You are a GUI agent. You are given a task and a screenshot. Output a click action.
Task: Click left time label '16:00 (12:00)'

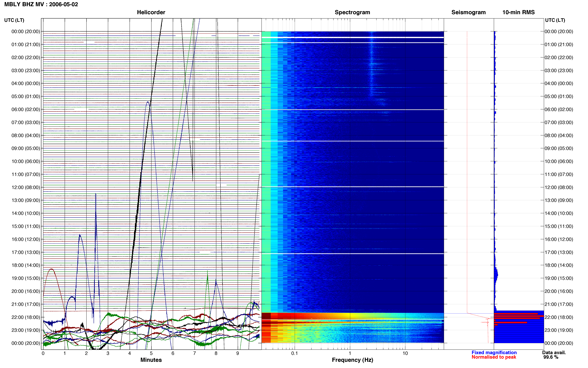(x=26, y=239)
